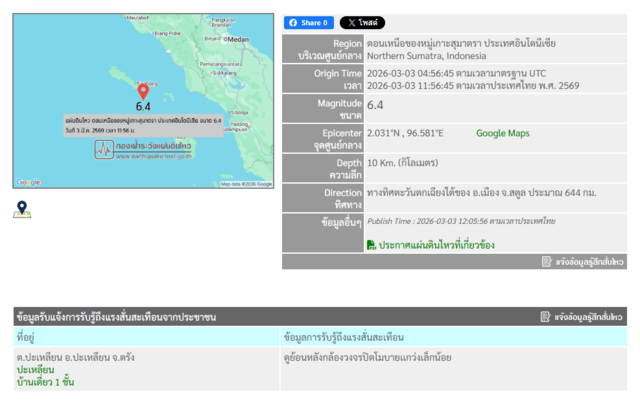640x403 pixels.
Task: Select the green ปะเหลียน location text
Action: click(x=35, y=369)
